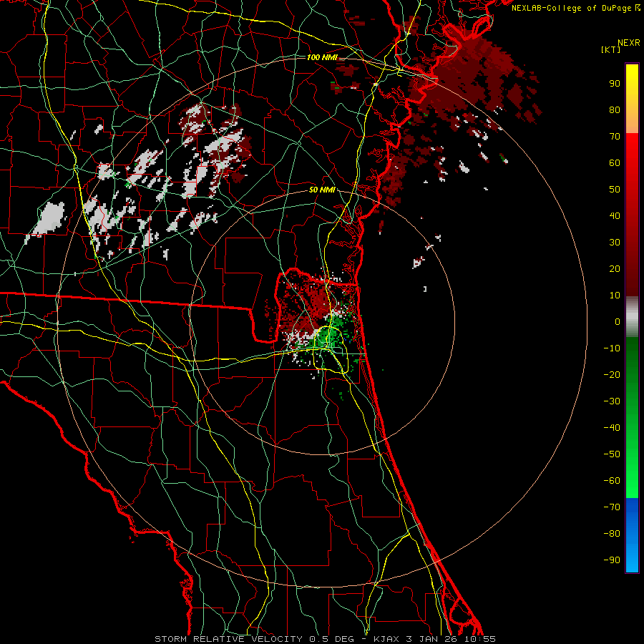The height and width of the screenshot is (644, 644).
Task: Select the positive 90 value on the velocity scale
Action: click(x=615, y=84)
